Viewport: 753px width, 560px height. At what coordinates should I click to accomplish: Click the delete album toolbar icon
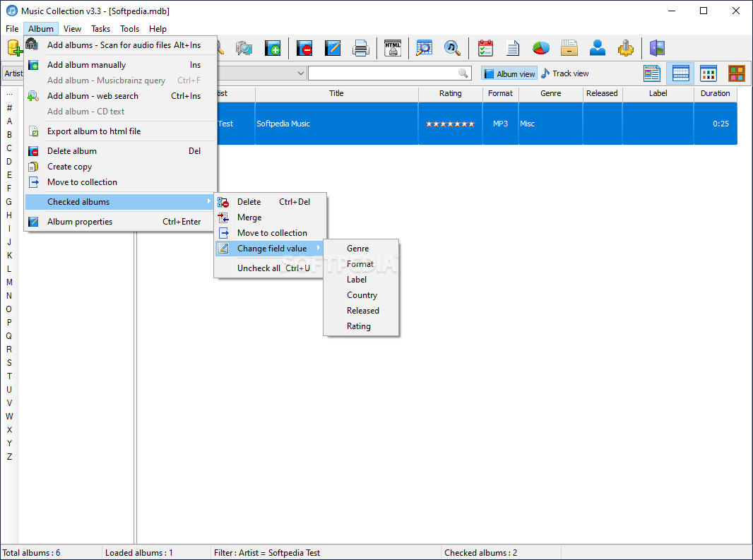304,48
